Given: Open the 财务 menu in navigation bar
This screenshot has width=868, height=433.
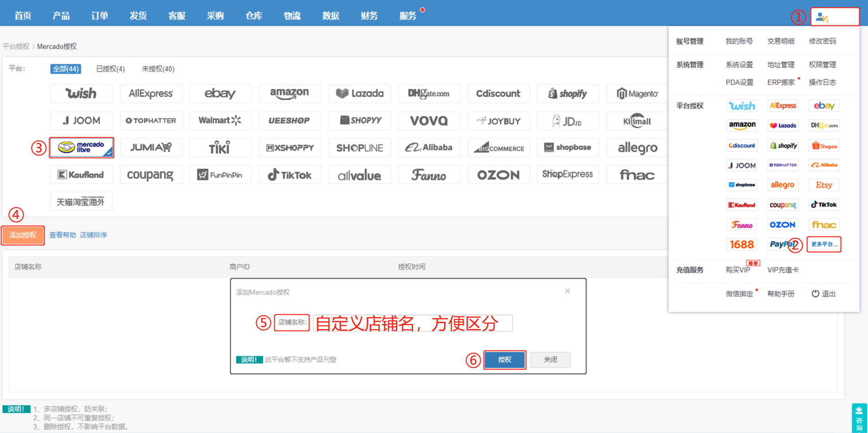Looking at the screenshot, I should pos(369,16).
